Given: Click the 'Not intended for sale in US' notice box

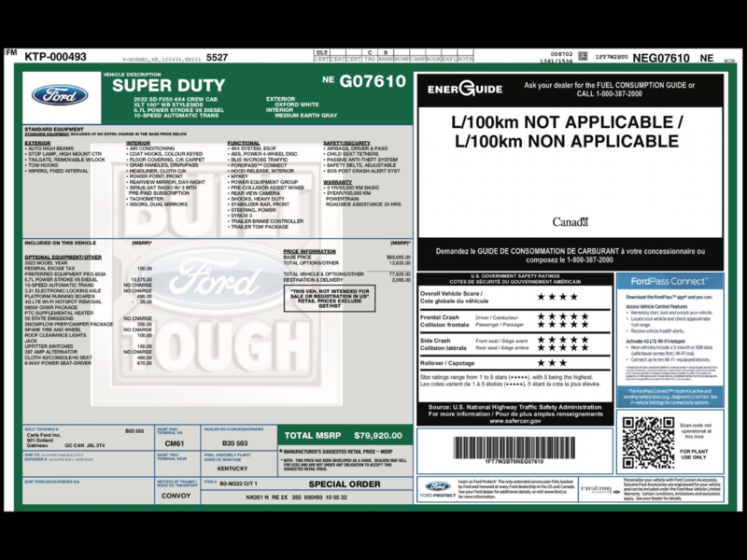Looking at the screenshot, I should tap(330, 299).
